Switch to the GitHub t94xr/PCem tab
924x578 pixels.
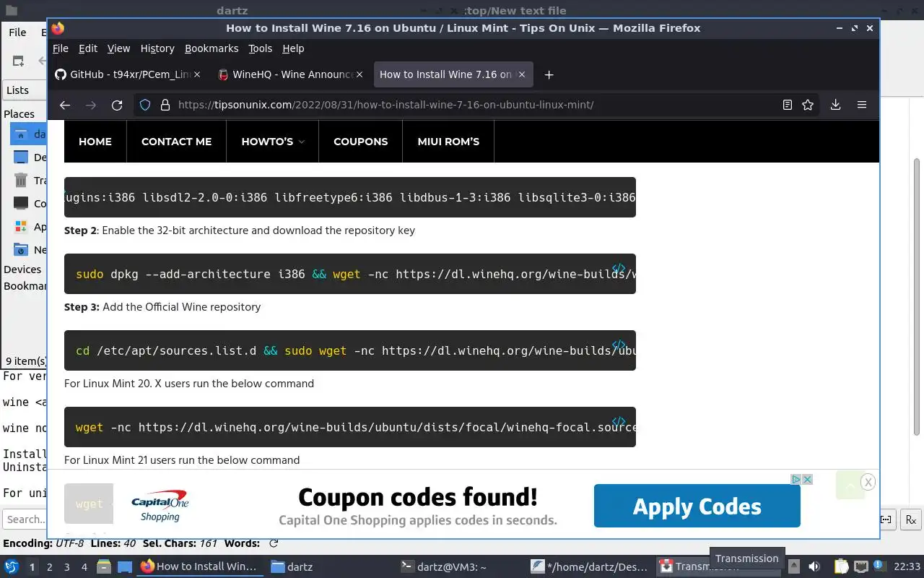(127, 74)
